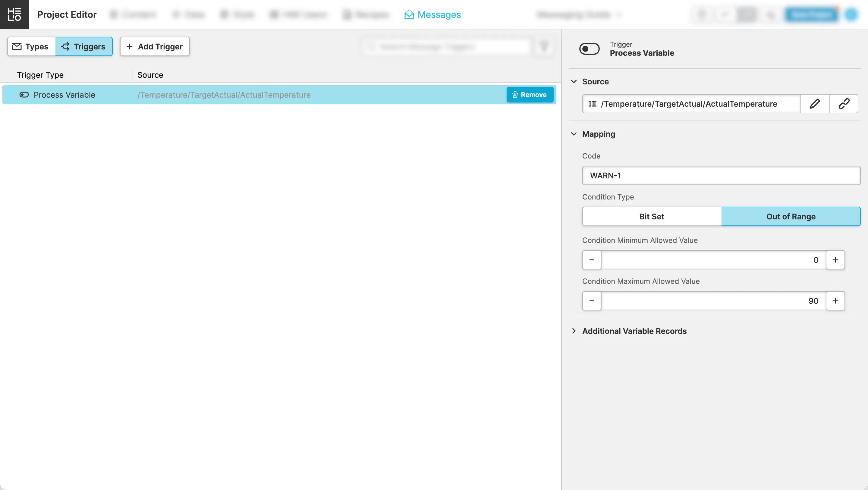
Task: Switch to the Types tab
Action: pyautogui.click(x=31, y=46)
